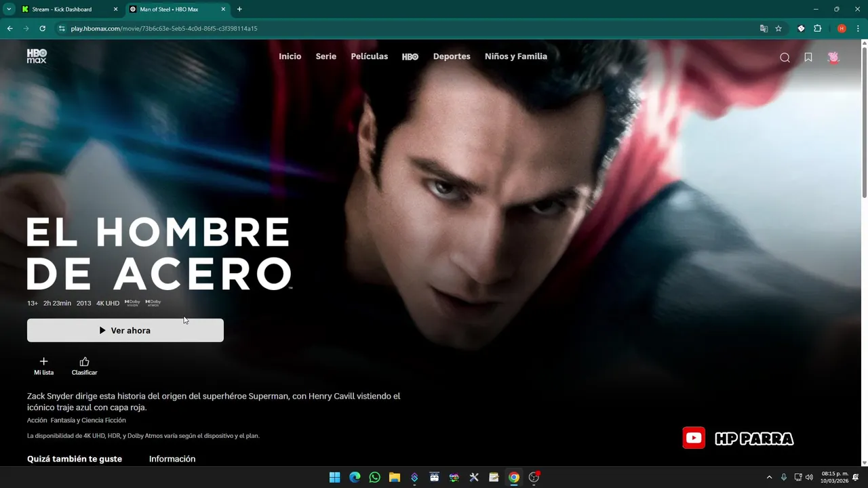Open the Chrome three-dot menu
Viewport: 868px width, 488px height.
click(x=859, y=28)
